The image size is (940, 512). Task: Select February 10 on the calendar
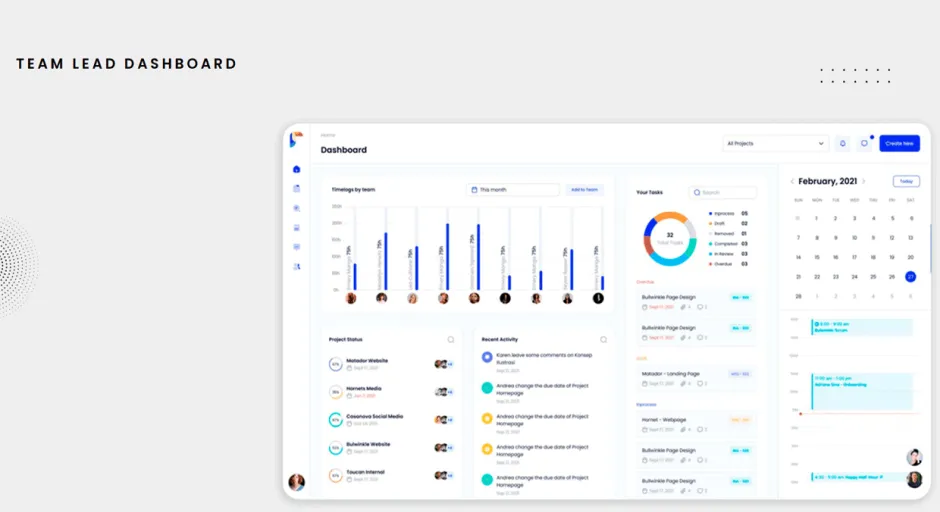[x=854, y=238]
